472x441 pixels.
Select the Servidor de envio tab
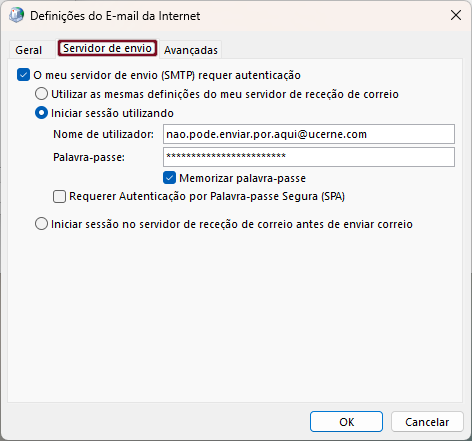click(107, 48)
